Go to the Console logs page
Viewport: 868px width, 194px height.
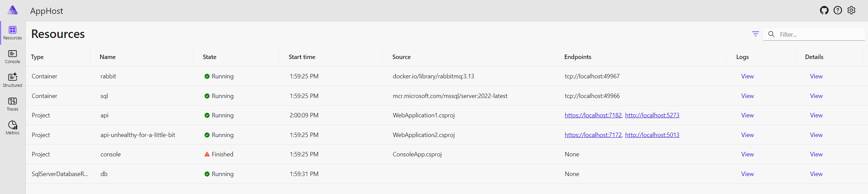pyautogui.click(x=13, y=57)
